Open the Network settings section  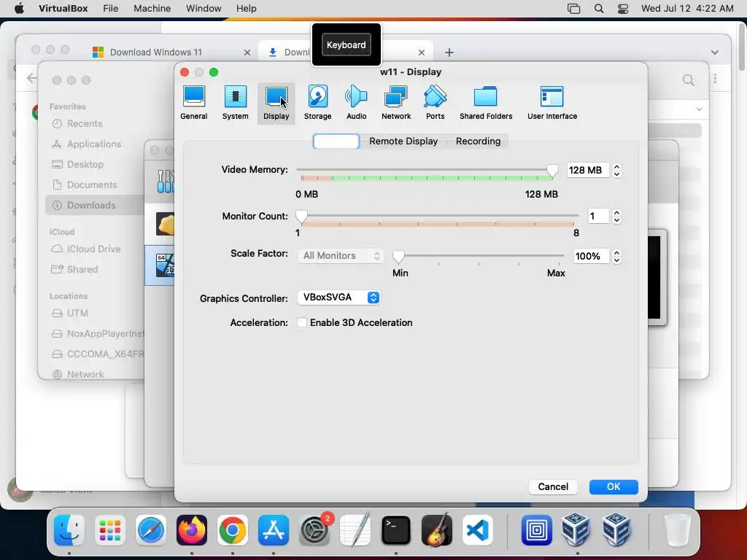[x=396, y=103]
